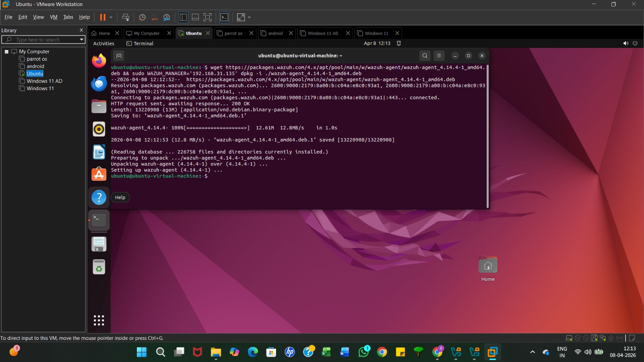
Task: Send Ctrl+Alt+Del to the virtual machine
Action: (126, 17)
